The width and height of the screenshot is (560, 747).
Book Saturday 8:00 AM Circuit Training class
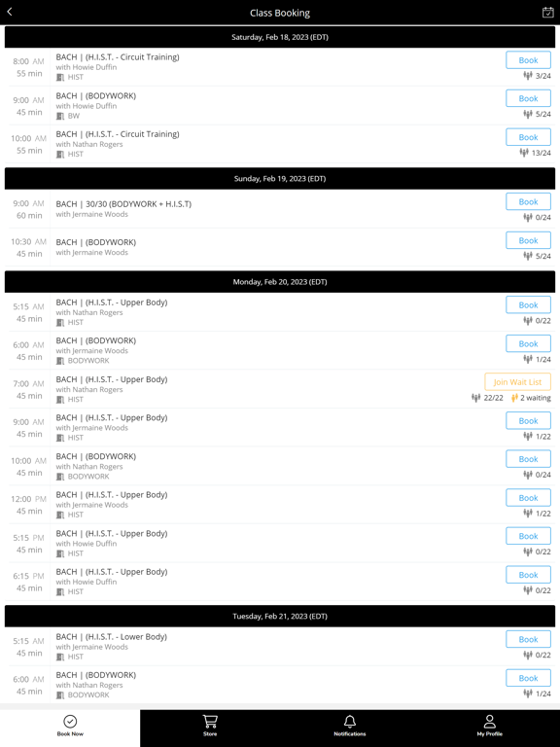click(528, 60)
